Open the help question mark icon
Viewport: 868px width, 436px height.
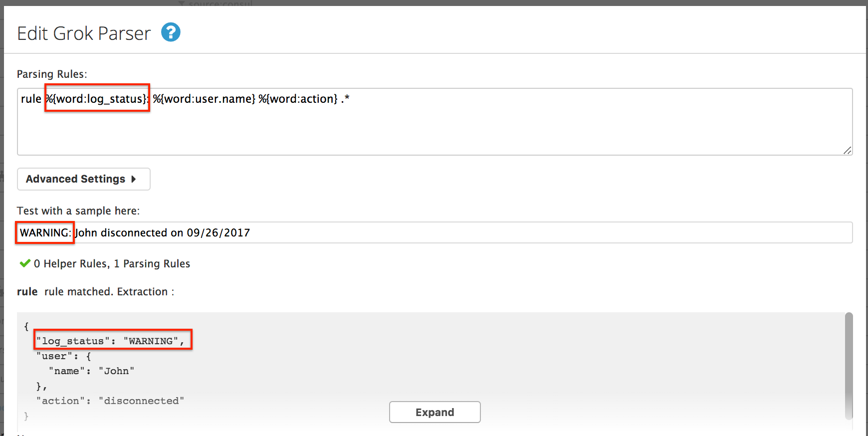tap(171, 32)
